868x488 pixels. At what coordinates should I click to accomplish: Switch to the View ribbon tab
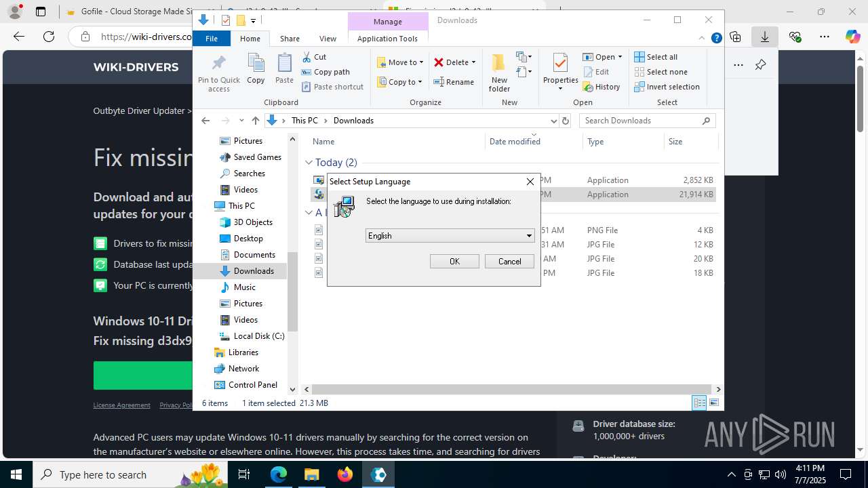point(328,39)
